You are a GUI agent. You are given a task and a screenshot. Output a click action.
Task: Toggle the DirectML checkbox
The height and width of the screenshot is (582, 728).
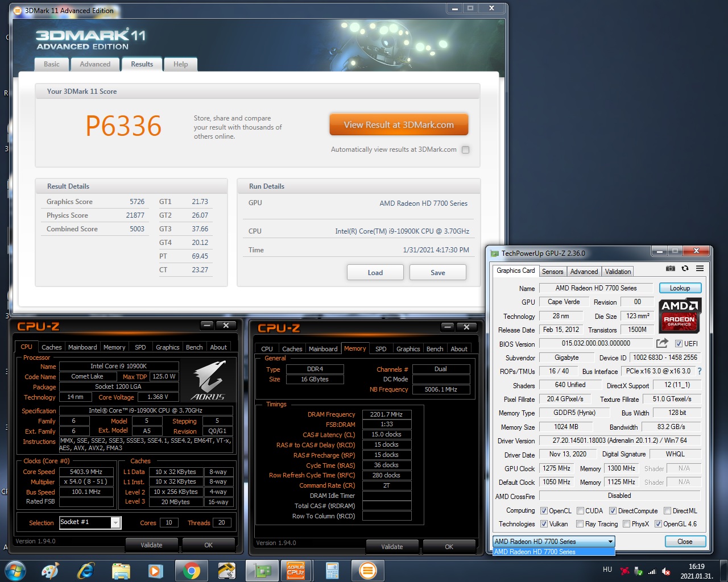[x=667, y=510]
